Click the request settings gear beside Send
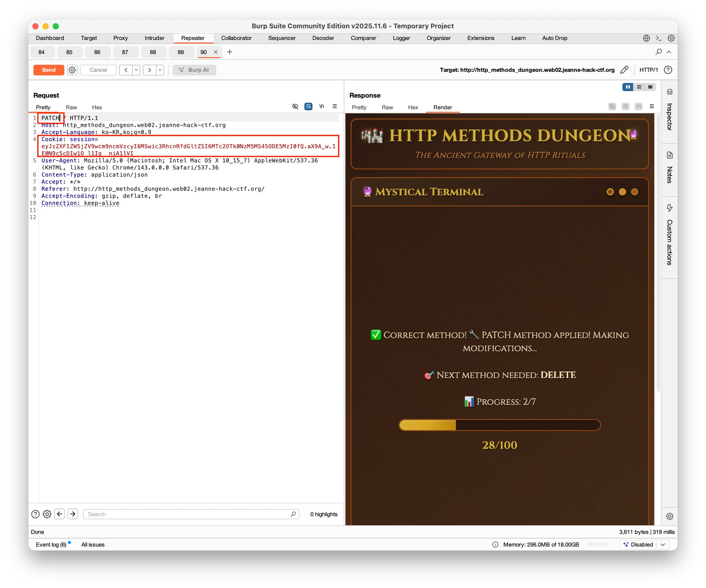Image resolution: width=706 pixels, height=588 pixels. tap(72, 70)
